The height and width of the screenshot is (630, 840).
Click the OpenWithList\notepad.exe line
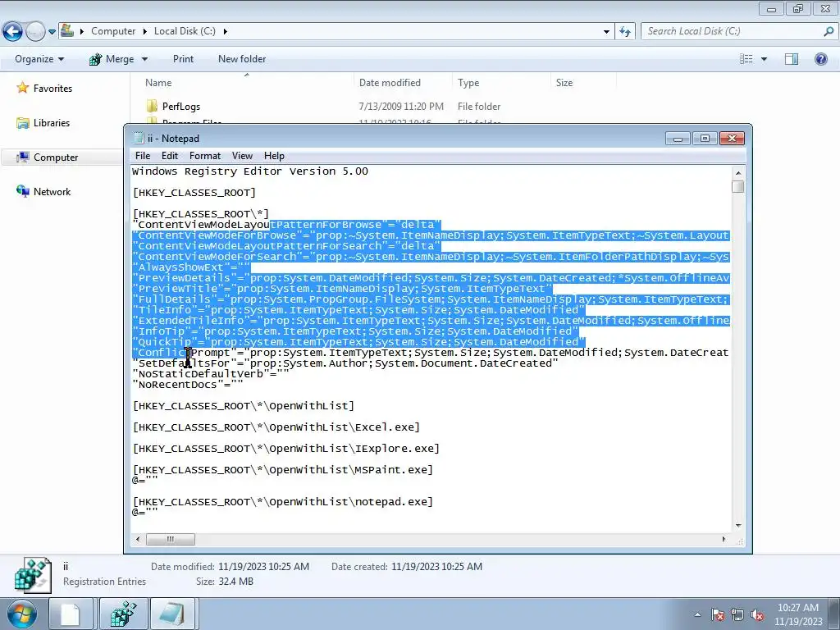[282, 502]
